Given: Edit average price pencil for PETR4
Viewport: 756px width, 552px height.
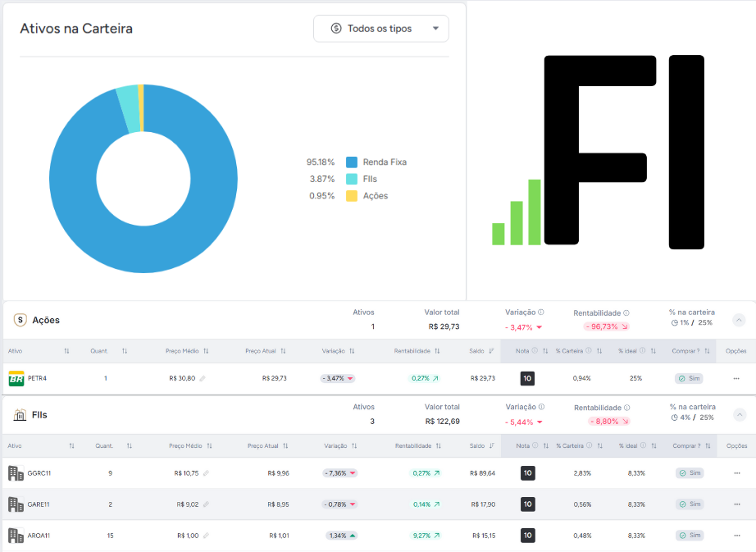Looking at the screenshot, I should pyautogui.click(x=203, y=378).
